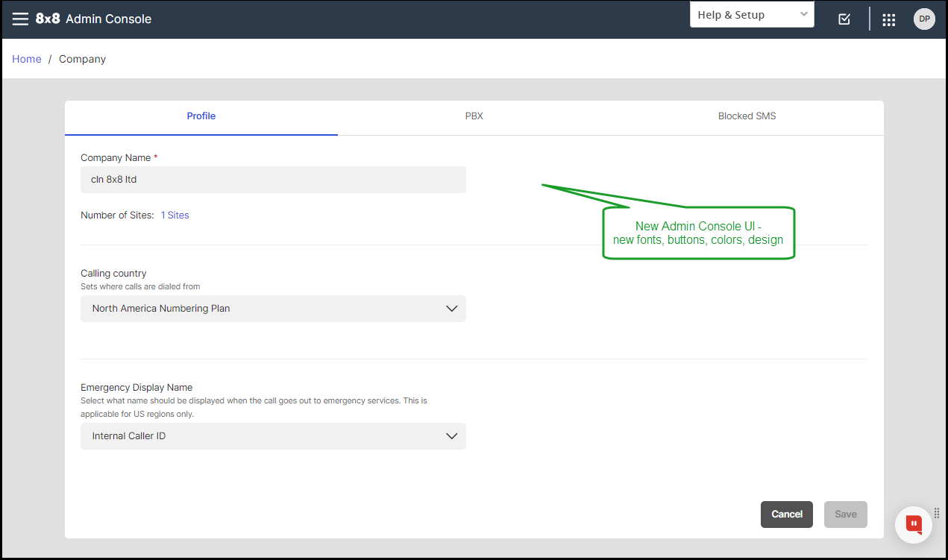Image resolution: width=948 pixels, height=560 pixels.
Task: Click the Calling country label
Action: tap(113, 274)
